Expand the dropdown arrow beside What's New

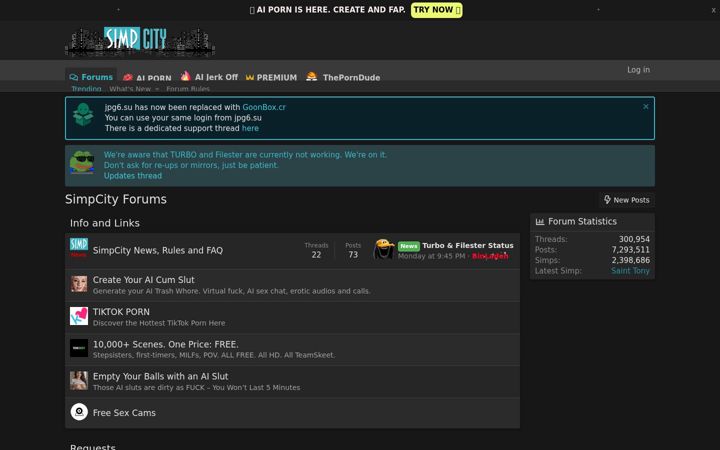157,89
